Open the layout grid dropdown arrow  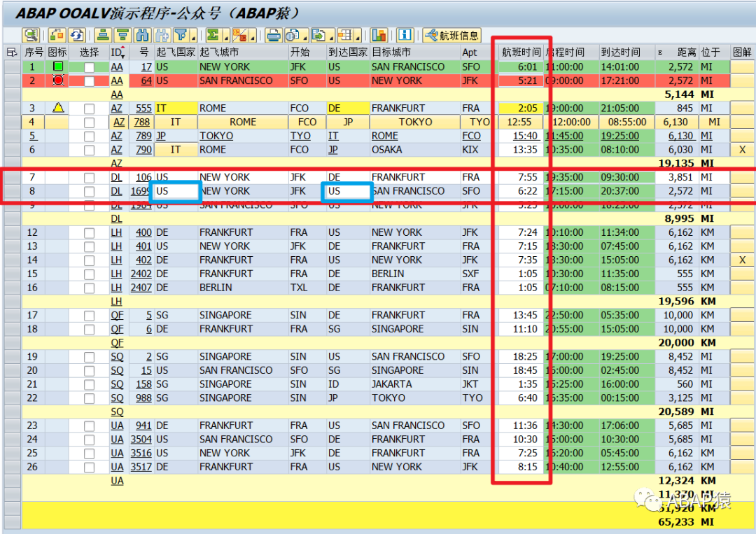358,36
